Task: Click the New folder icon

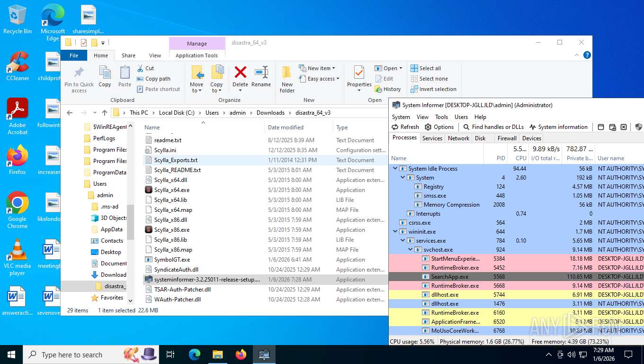Action: (x=287, y=73)
